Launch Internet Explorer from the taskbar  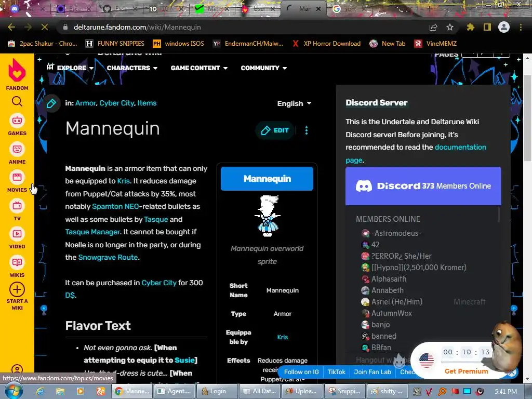pos(40,391)
